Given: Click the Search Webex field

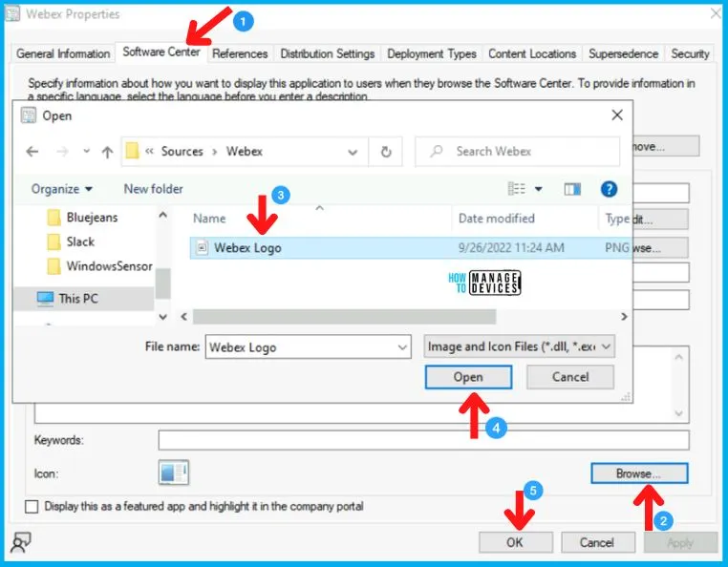Looking at the screenshot, I should click(517, 151).
